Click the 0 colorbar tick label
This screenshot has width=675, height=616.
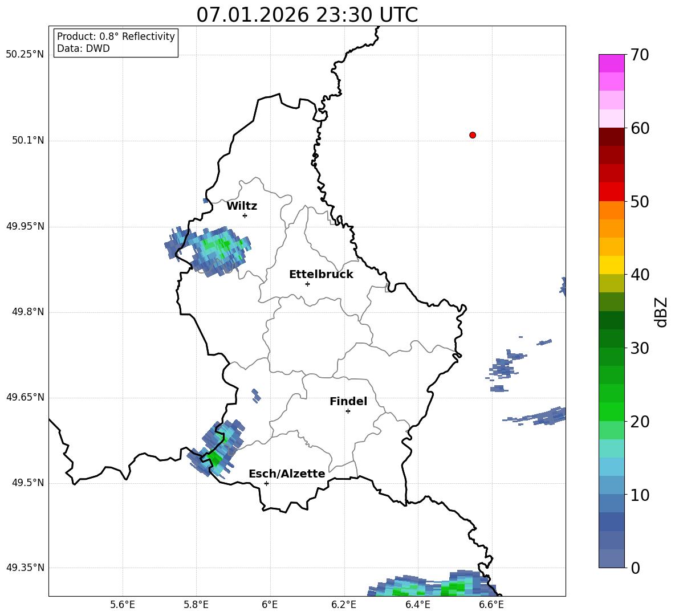[635, 568]
